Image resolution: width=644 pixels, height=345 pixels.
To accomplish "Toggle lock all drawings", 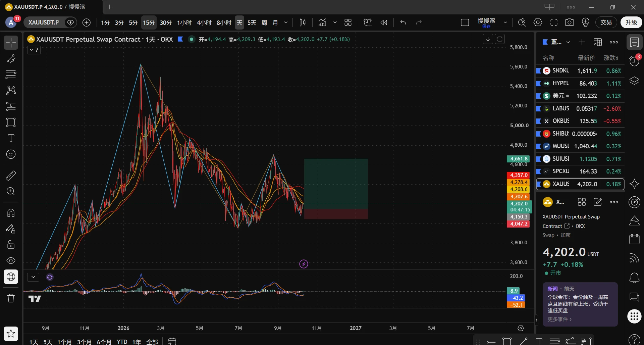I will 11,244.
